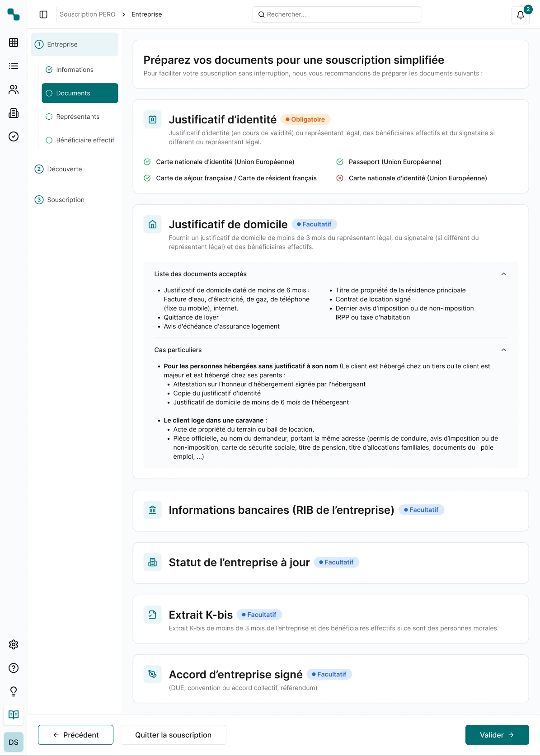Open notifications bell with badge 2

(521, 14)
